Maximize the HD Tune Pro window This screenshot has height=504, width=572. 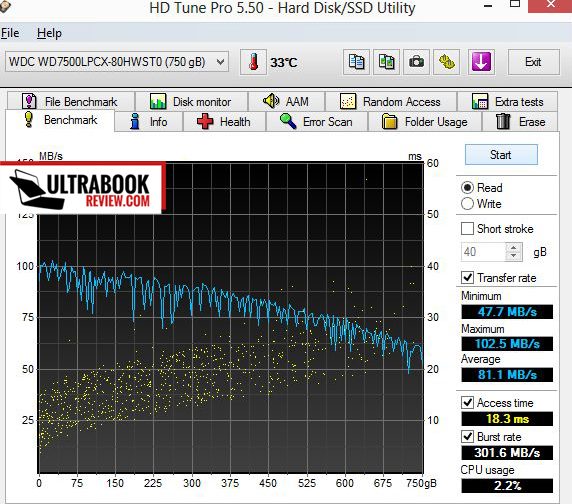tap(515, 4)
